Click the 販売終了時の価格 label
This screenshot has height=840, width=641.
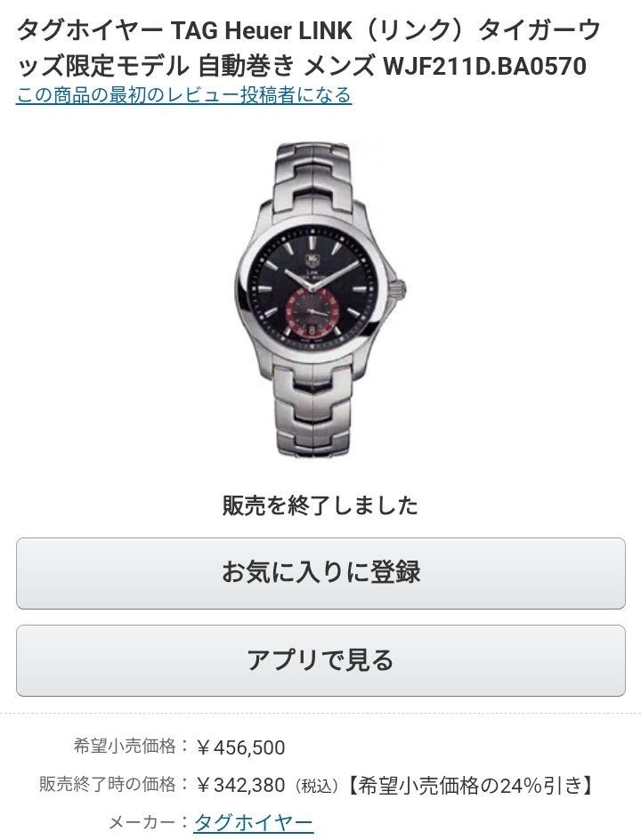pyautogui.click(x=107, y=784)
